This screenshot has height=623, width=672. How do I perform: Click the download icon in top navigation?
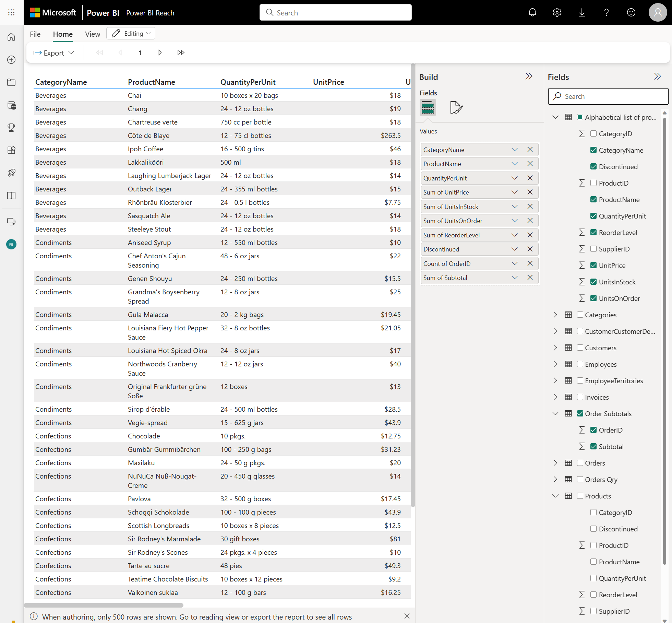coord(581,12)
